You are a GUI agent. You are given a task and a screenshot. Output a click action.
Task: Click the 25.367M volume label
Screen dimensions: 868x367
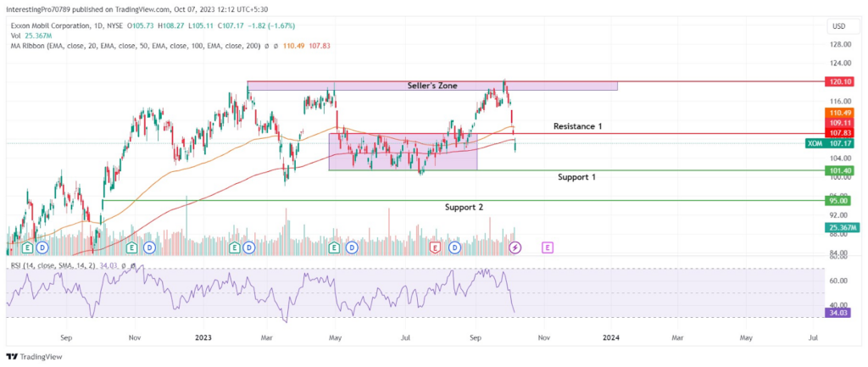point(842,227)
